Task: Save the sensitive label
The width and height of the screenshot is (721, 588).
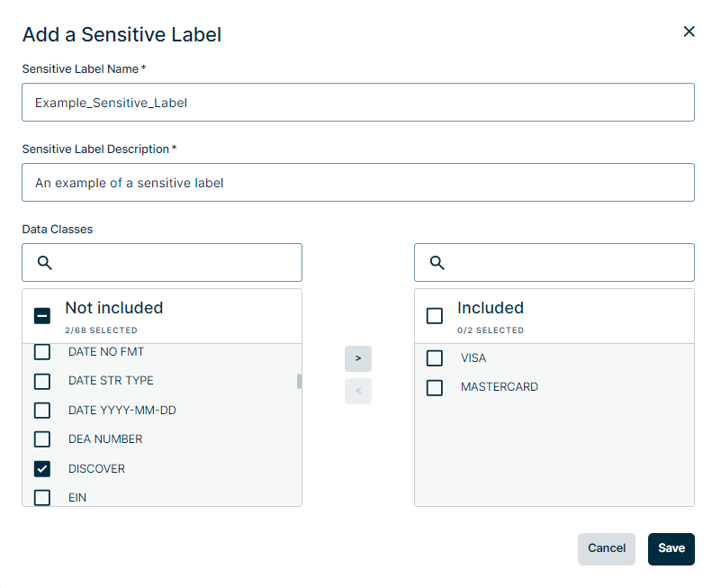Action: coord(671,548)
